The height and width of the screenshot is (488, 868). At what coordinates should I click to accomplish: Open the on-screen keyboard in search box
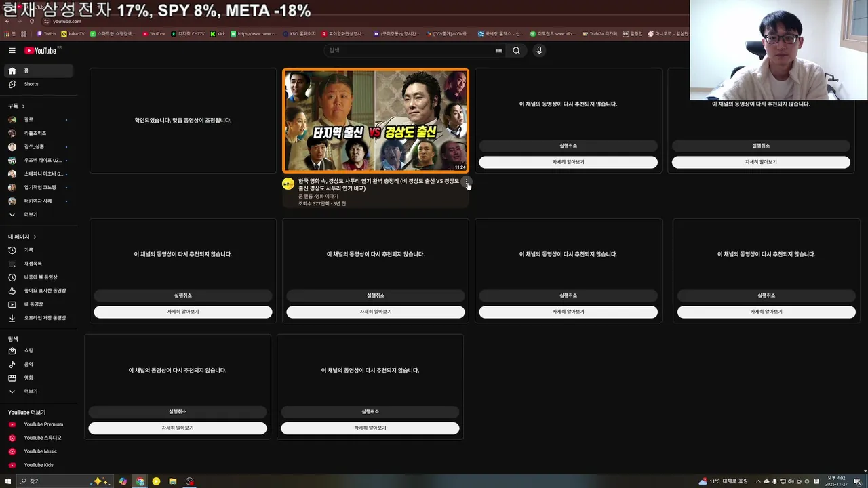point(498,50)
